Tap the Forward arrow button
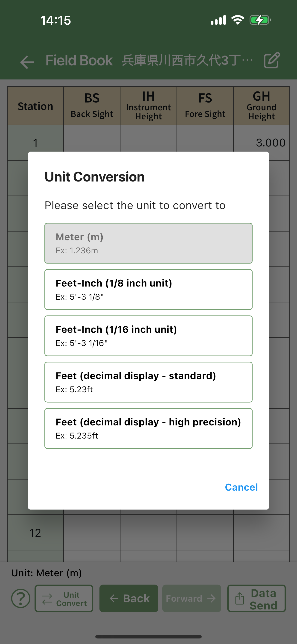Image resolution: width=297 pixels, height=644 pixels. pyautogui.click(x=192, y=598)
